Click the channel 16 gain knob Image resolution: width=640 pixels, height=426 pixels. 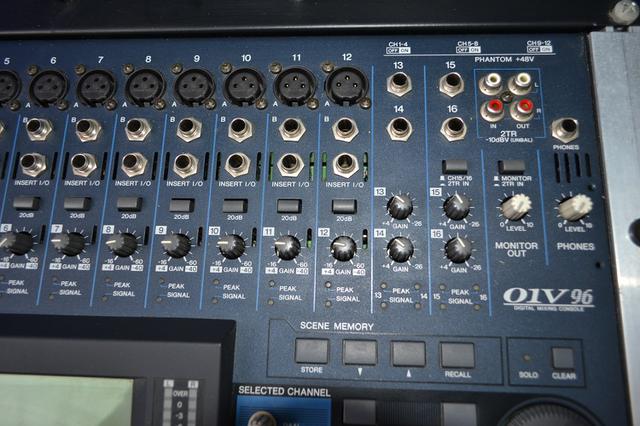pyautogui.click(x=457, y=248)
